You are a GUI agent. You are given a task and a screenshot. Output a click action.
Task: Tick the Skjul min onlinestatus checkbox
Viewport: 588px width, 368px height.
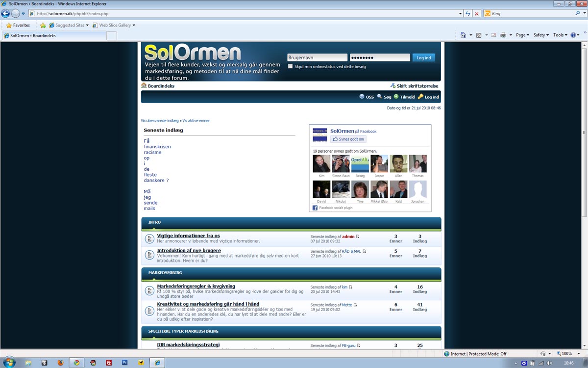(291, 66)
